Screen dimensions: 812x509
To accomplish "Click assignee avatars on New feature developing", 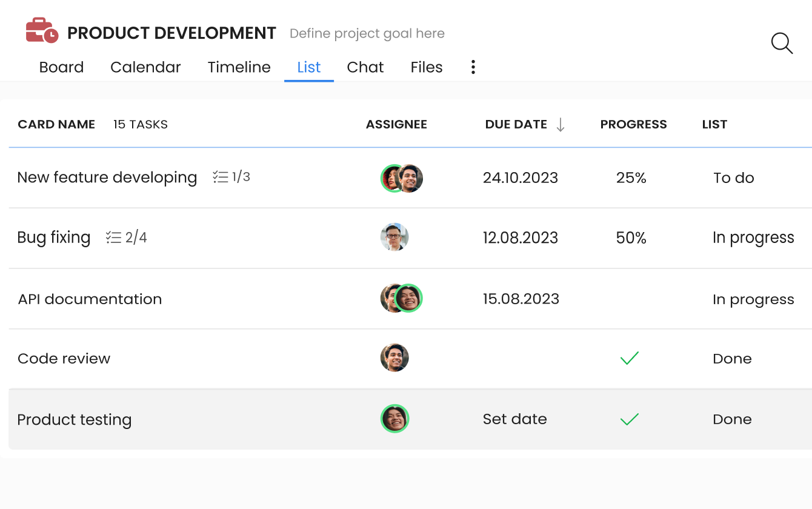I will click(402, 178).
